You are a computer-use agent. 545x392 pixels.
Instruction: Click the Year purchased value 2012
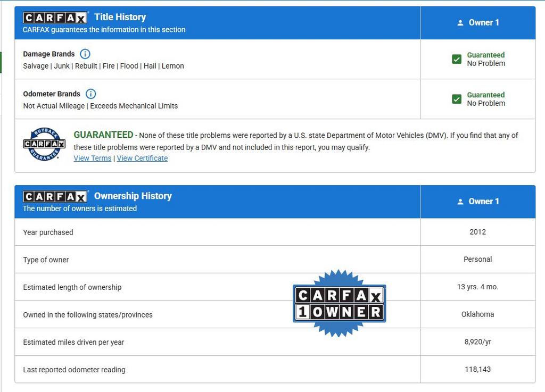(x=477, y=232)
